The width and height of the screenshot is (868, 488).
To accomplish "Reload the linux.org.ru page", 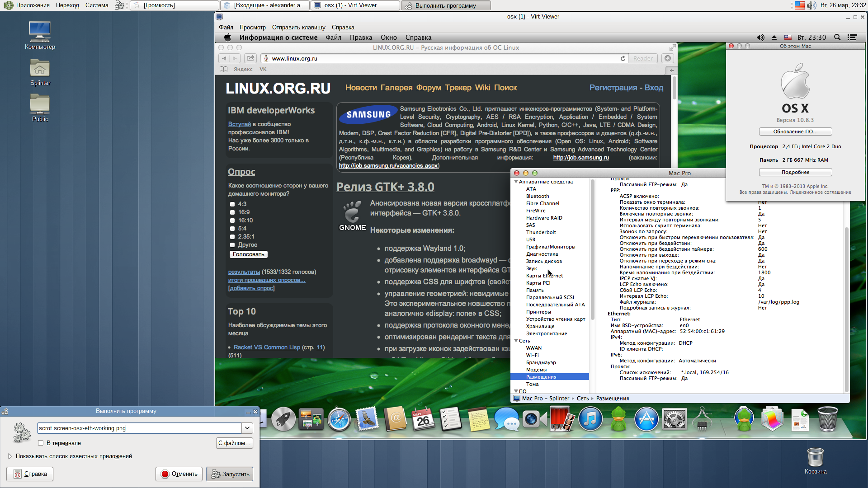I will pyautogui.click(x=623, y=58).
